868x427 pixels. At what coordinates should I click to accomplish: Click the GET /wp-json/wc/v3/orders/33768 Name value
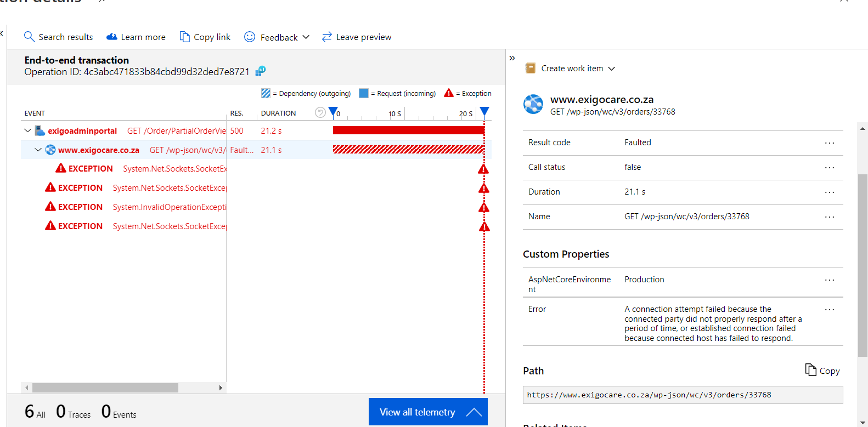point(686,217)
